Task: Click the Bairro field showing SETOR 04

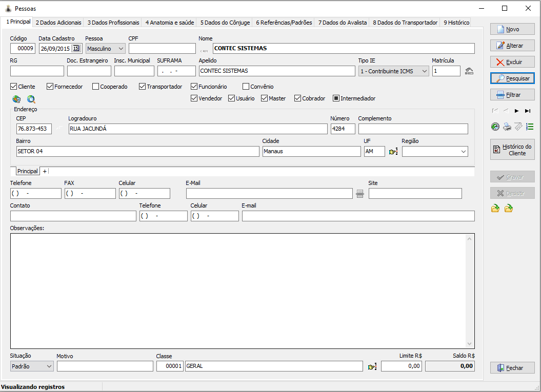Action: point(137,151)
